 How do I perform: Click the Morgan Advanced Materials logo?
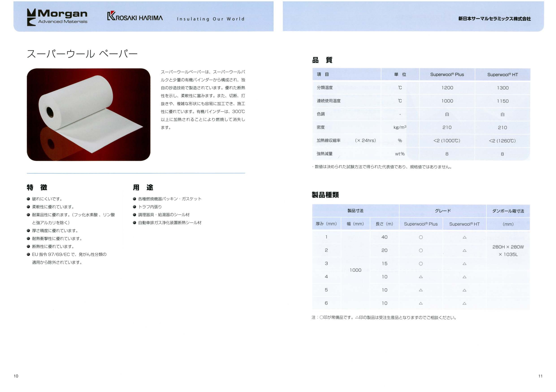[57, 17]
